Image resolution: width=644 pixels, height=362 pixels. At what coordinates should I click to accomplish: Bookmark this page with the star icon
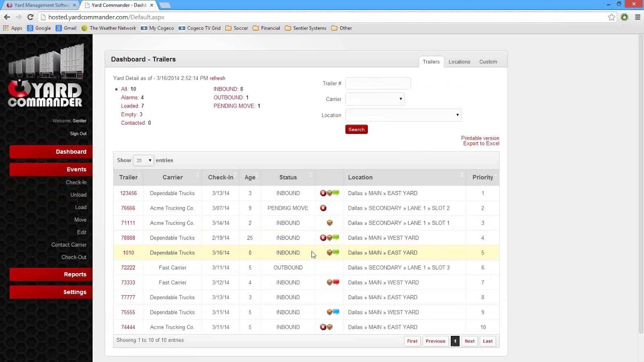pos(611,17)
